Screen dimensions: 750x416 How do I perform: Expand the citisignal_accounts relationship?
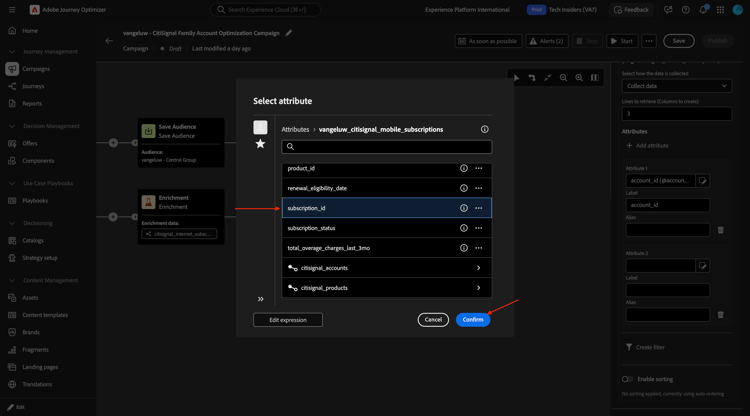pyautogui.click(x=478, y=268)
